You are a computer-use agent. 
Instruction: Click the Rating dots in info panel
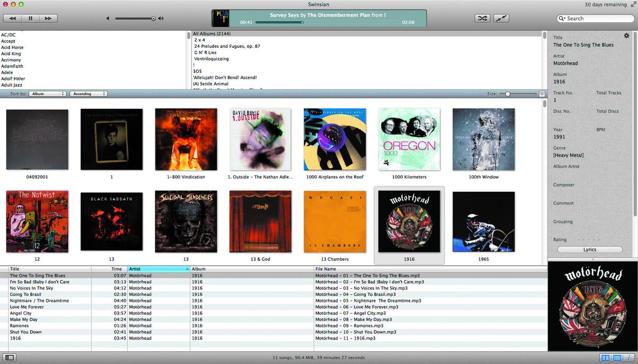click(x=587, y=240)
